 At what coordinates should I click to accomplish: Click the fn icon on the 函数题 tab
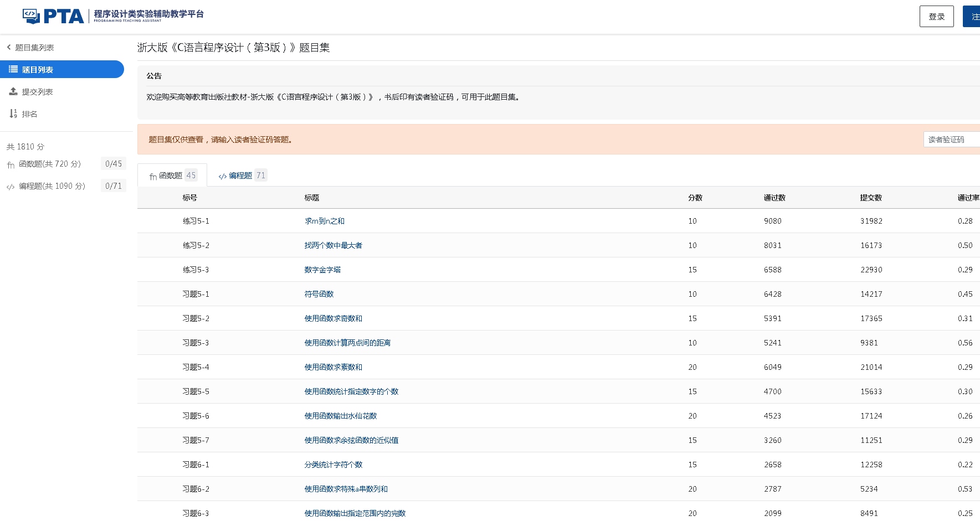click(153, 176)
